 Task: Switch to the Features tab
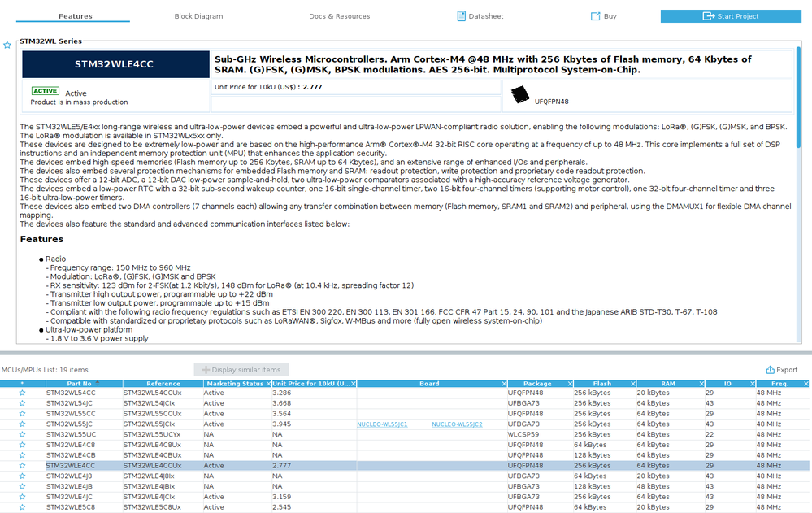point(75,16)
